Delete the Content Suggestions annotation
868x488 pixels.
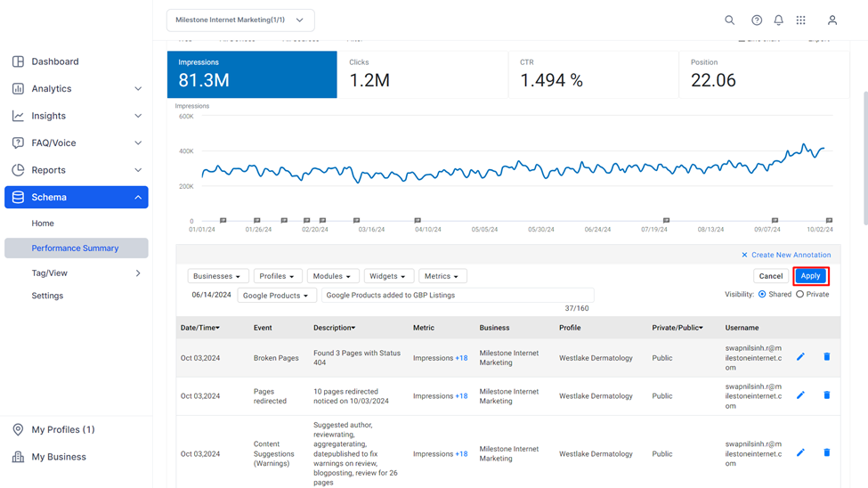(x=827, y=452)
